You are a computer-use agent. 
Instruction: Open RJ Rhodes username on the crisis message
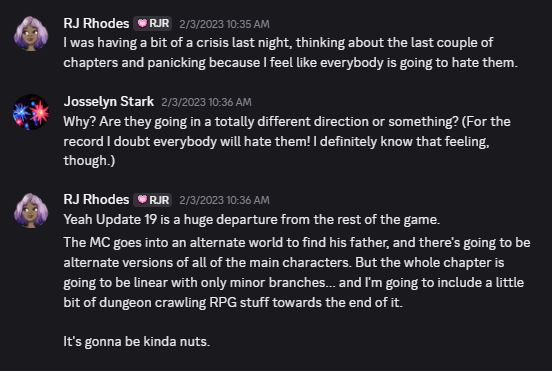tap(96, 24)
